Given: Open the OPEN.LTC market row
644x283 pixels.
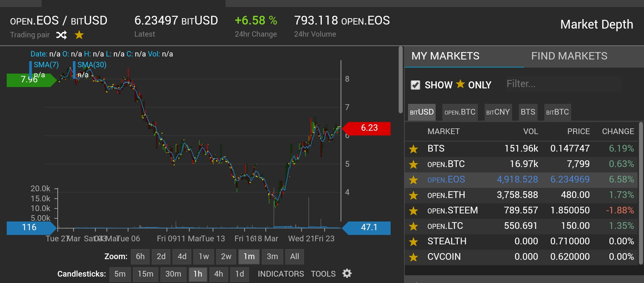Looking at the screenshot, I should [522, 226].
